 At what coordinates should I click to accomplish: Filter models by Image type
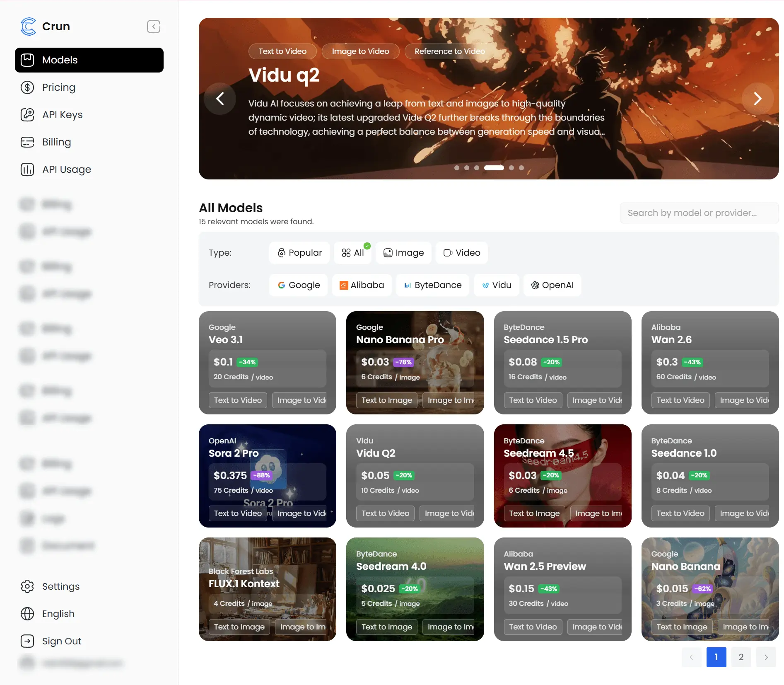404,253
